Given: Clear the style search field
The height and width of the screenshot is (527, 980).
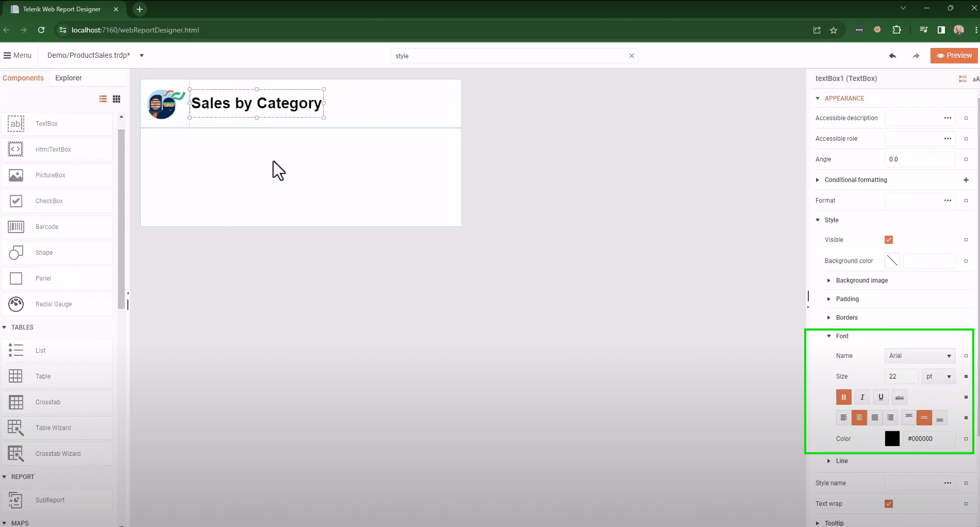Looking at the screenshot, I should 631,56.
